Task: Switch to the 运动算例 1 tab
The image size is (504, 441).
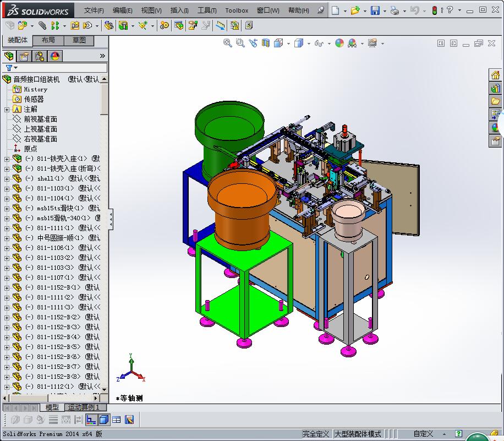Action: coord(83,407)
